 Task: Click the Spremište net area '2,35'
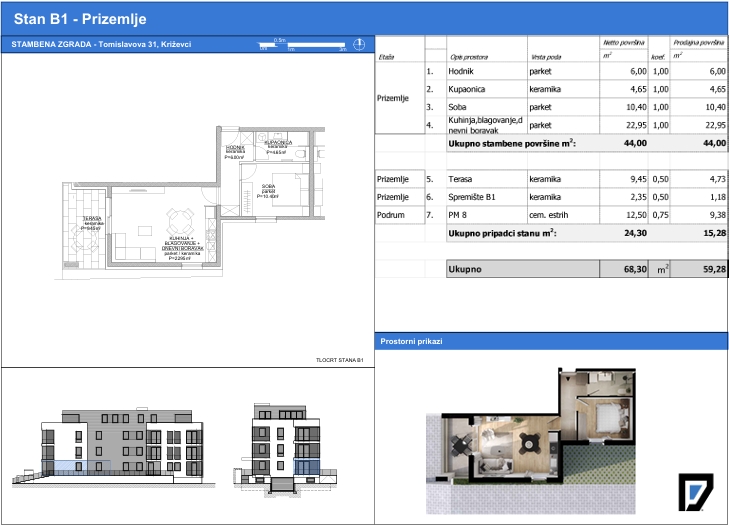coord(638,197)
